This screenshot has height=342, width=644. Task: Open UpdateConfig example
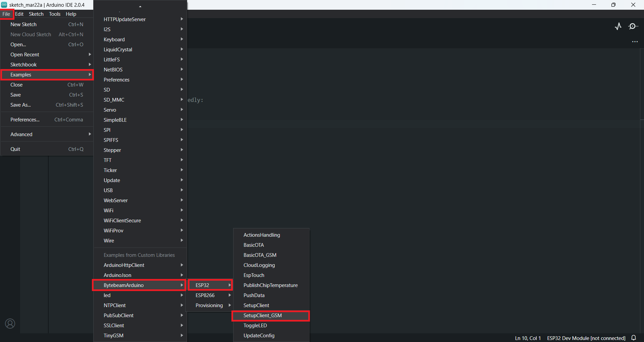tap(271, 336)
